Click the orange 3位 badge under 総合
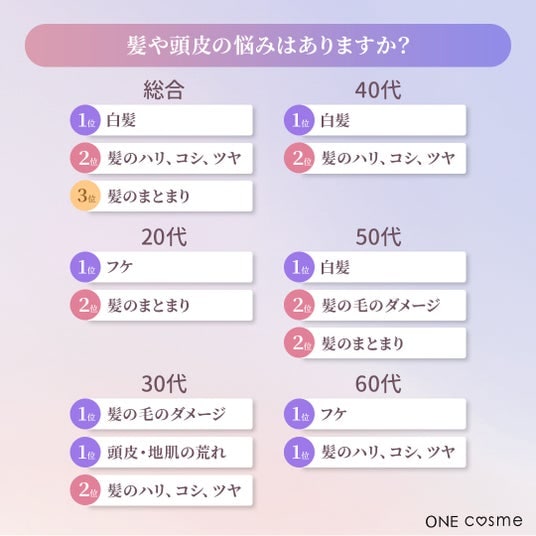This screenshot has width=536, height=536. point(85,196)
